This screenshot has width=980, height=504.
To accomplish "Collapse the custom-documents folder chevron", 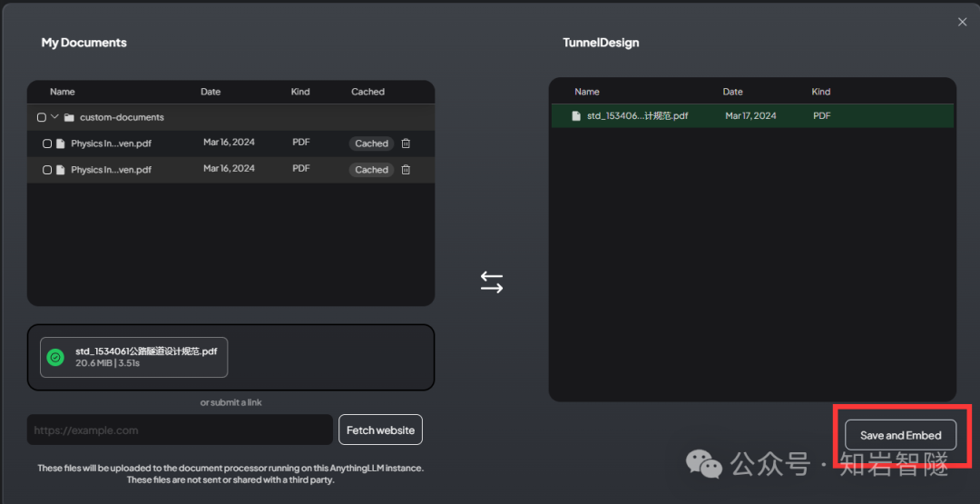I will pyautogui.click(x=54, y=117).
